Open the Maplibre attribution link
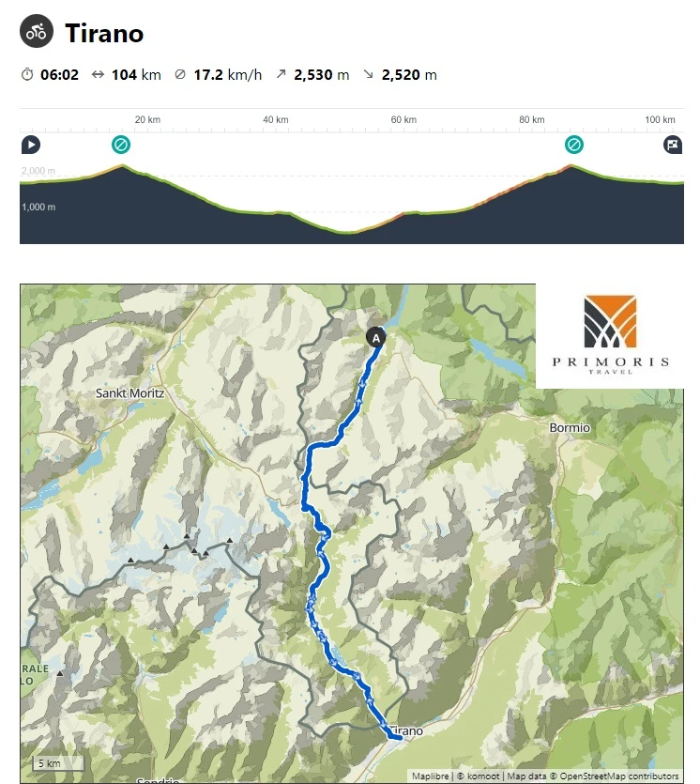This screenshot has width=700, height=784. (x=430, y=776)
